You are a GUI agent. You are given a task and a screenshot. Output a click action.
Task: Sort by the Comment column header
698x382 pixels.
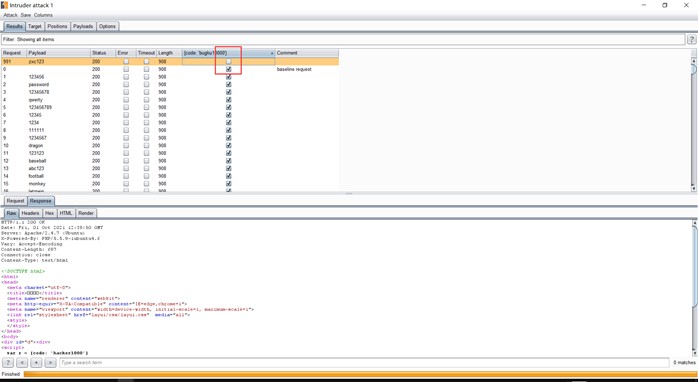[307, 53]
